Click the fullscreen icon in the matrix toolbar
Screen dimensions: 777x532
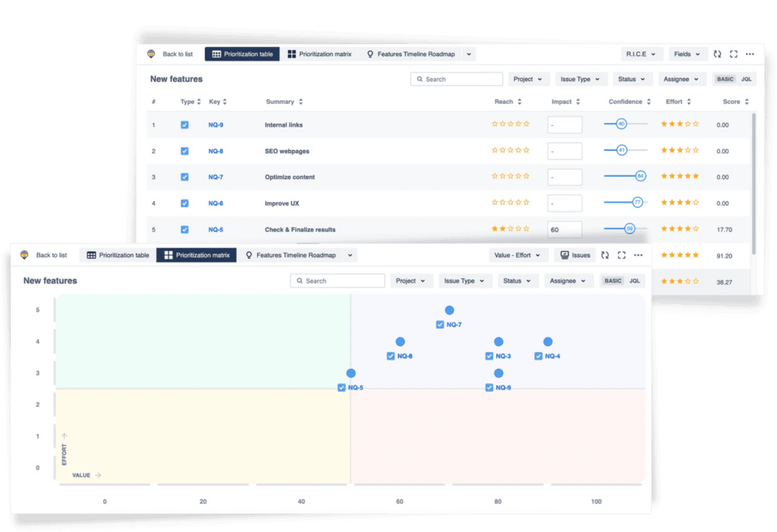pyautogui.click(x=621, y=255)
